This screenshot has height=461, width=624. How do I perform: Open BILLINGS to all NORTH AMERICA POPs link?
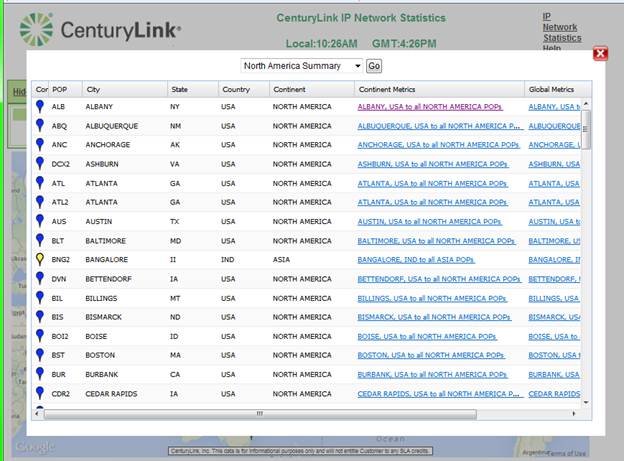tap(432, 299)
